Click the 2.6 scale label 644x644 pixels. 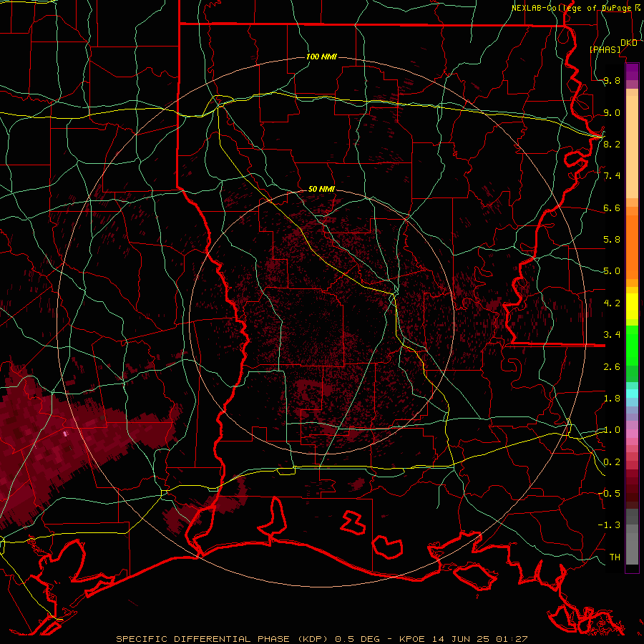click(612, 367)
